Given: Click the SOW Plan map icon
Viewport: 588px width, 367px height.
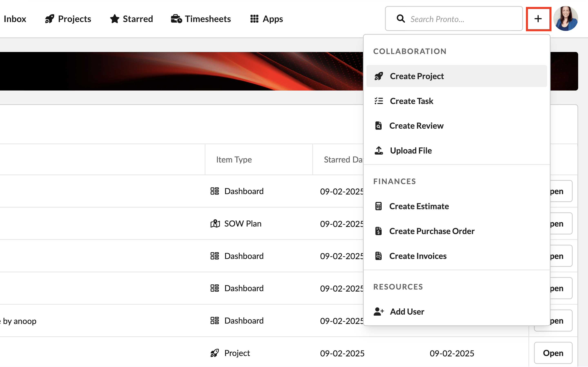Looking at the screenshot, I should [215, 223].
